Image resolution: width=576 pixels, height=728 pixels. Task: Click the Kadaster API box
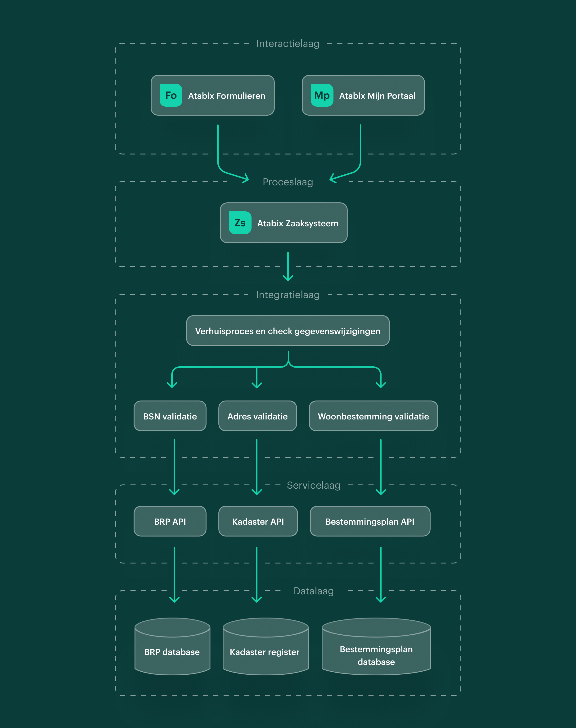point(258,522)
